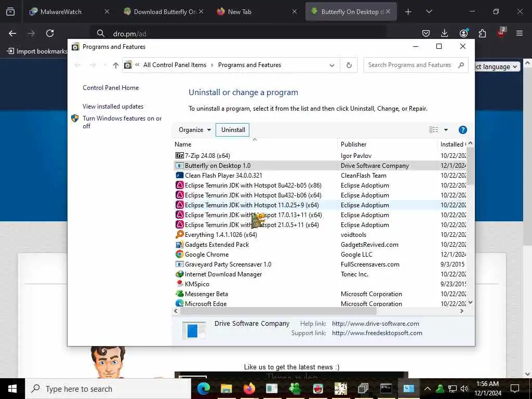Image resolution: width=532 pixels, height=399 pixels.
Task: Click the Firefox URL bar dro.pm/ad
Action: [237, 33]
